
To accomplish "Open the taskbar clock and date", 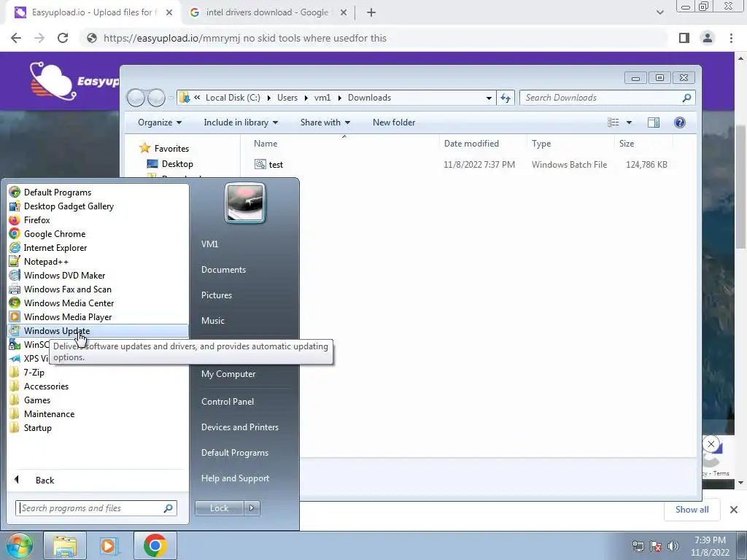I will 710,546.
